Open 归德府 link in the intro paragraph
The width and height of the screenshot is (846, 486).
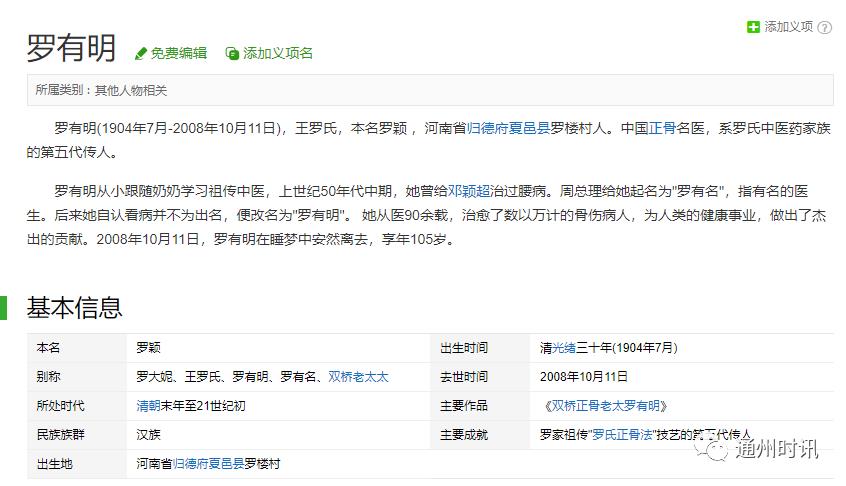click(x=488, y=128)
